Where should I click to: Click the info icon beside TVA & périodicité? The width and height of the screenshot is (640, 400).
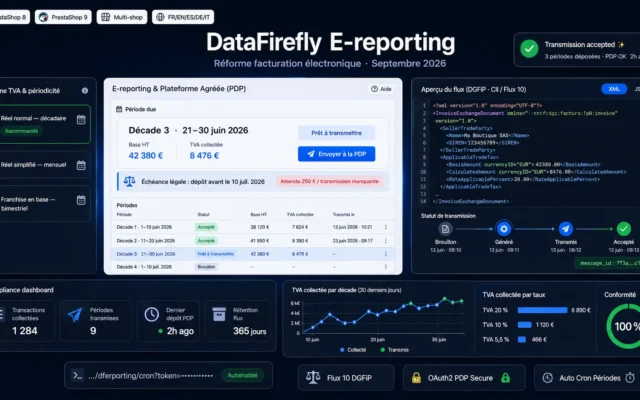(x=85, y=91)
